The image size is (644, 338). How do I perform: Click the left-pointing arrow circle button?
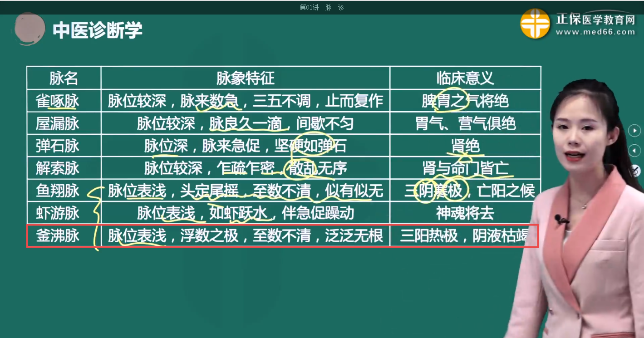pos(634,151)
